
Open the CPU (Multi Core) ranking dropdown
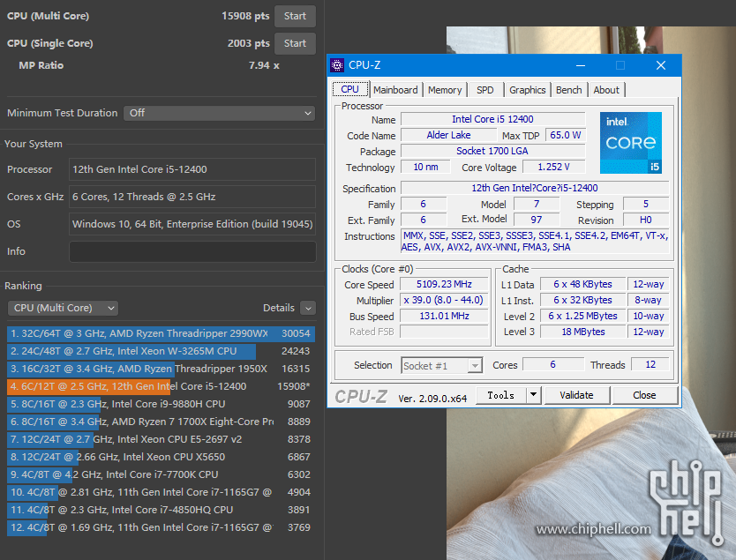pyautogui.click(x=63, y=308)
